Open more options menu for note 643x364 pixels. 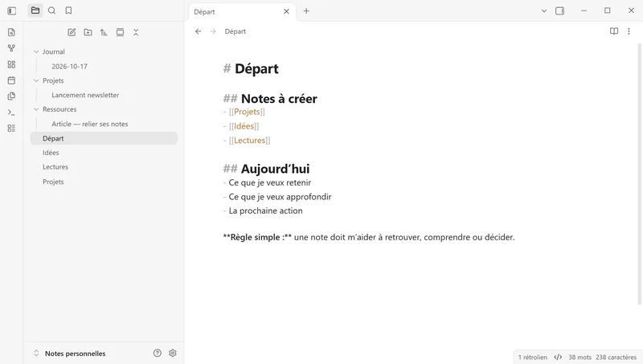[x=629, y=31]
